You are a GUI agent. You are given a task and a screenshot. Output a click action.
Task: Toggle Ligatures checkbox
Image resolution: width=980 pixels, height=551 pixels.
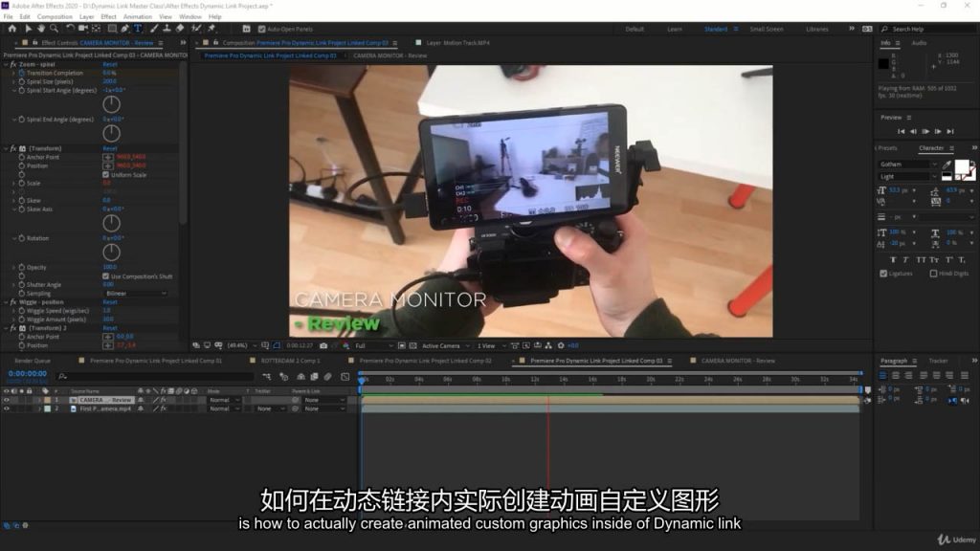883,274
